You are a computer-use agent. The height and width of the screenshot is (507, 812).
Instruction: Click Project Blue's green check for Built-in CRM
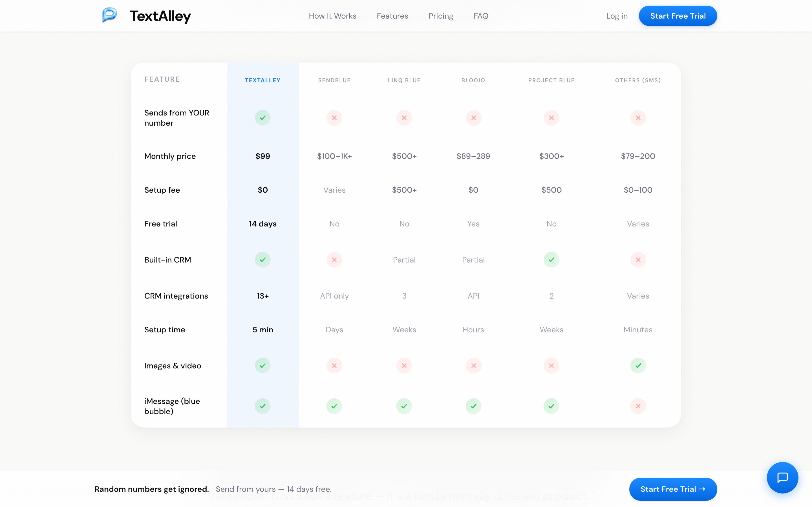point(551,259)
